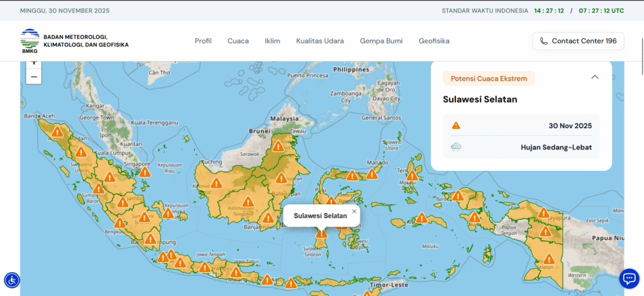This screenshot has width=644, height=296.
Task: Click the BMKG logo in header
Action: pos(29,41)
